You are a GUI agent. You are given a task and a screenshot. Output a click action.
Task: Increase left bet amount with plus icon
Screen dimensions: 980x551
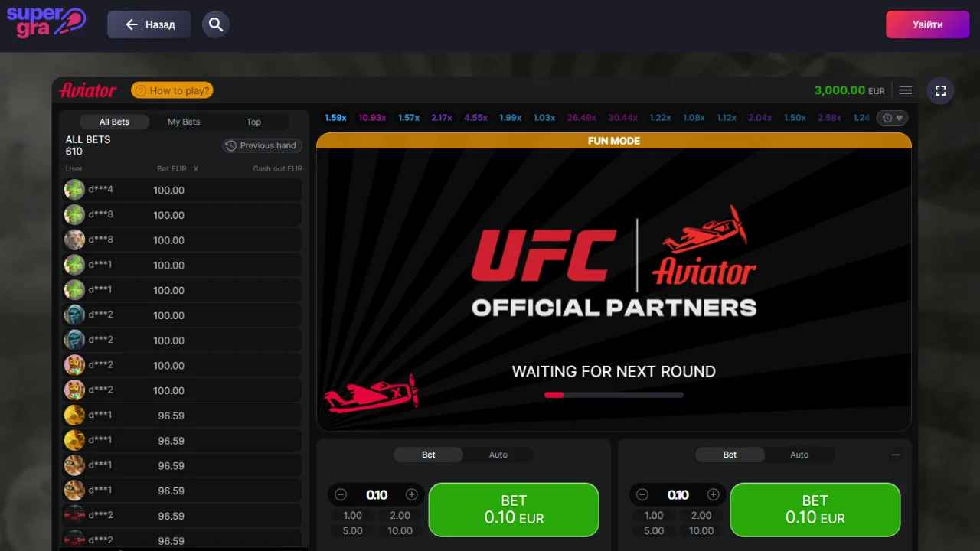pos(412,495)
